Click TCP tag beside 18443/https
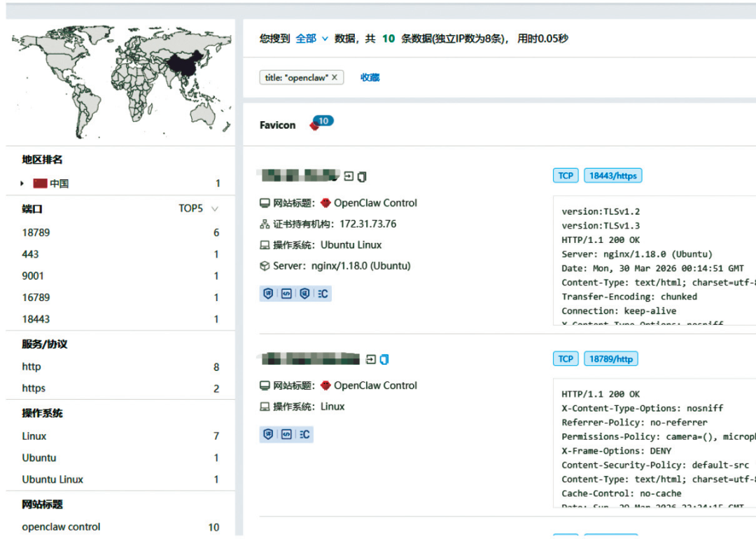Screen dimensions: 756x539 tap(566, 176)
